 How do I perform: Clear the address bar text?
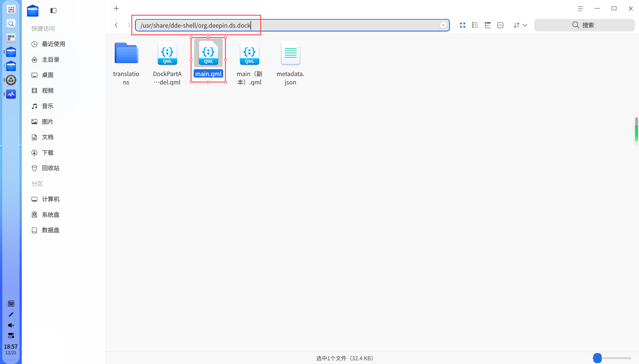click(x=443, y=25)
